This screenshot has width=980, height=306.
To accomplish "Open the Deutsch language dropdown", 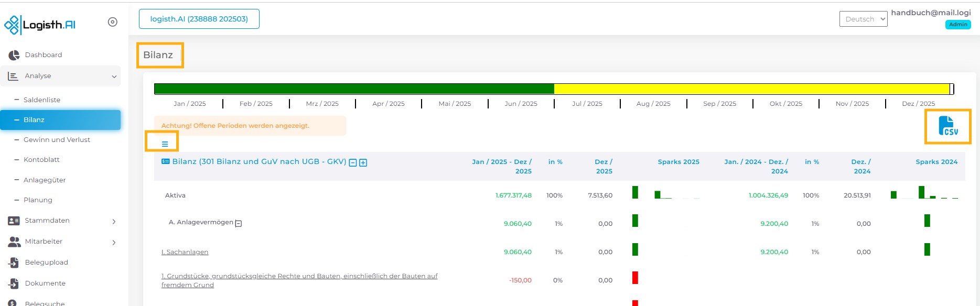I will 863,19.
